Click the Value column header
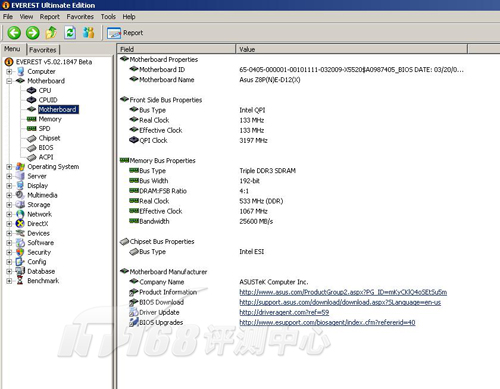This screenshot has height=389, width=500. (352, 49)
